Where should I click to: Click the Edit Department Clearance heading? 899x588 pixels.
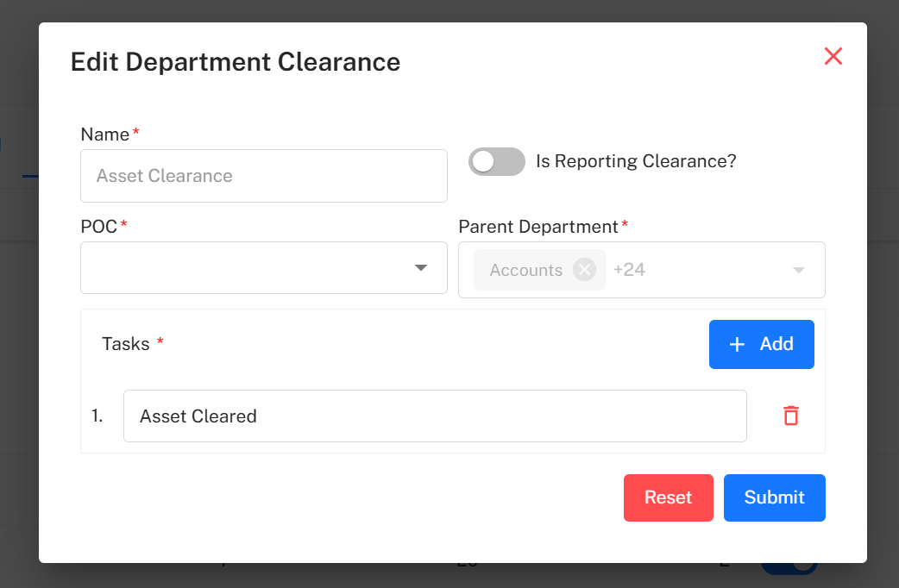[235, 62]
